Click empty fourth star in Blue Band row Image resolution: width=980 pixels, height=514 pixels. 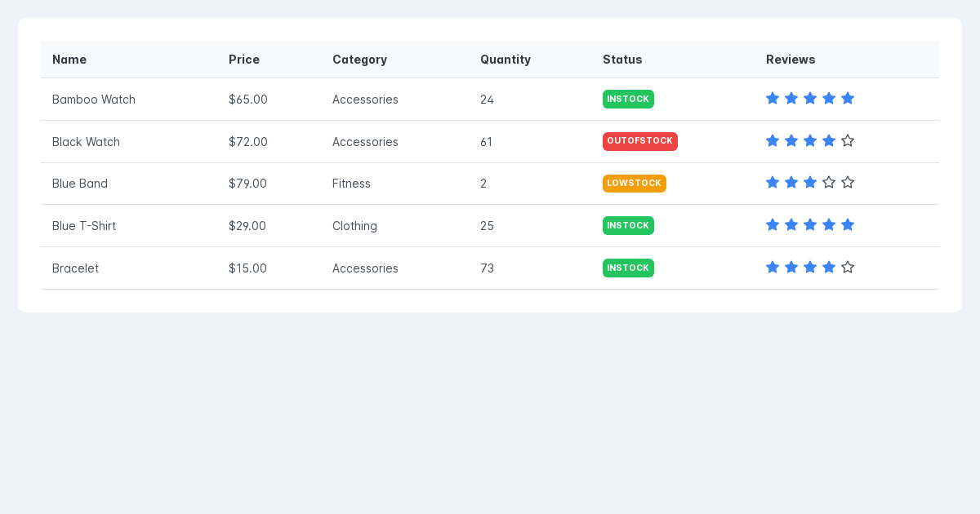tap(829, 183)
